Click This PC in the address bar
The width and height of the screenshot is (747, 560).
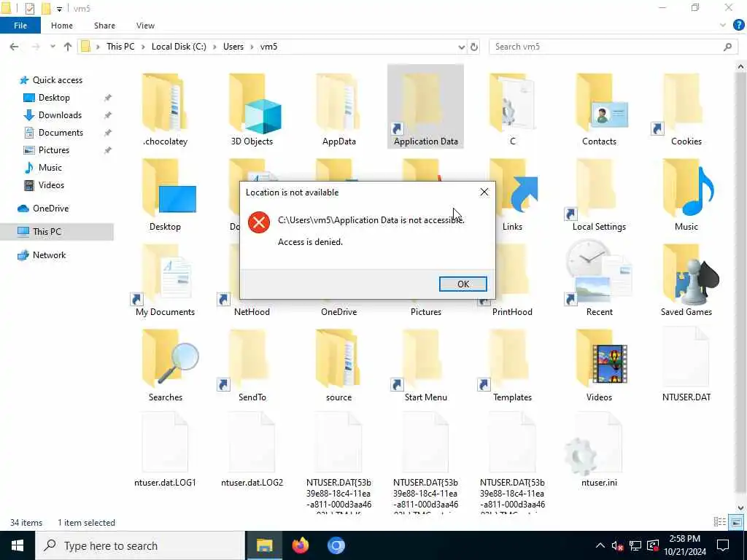[x=120, y=47]
